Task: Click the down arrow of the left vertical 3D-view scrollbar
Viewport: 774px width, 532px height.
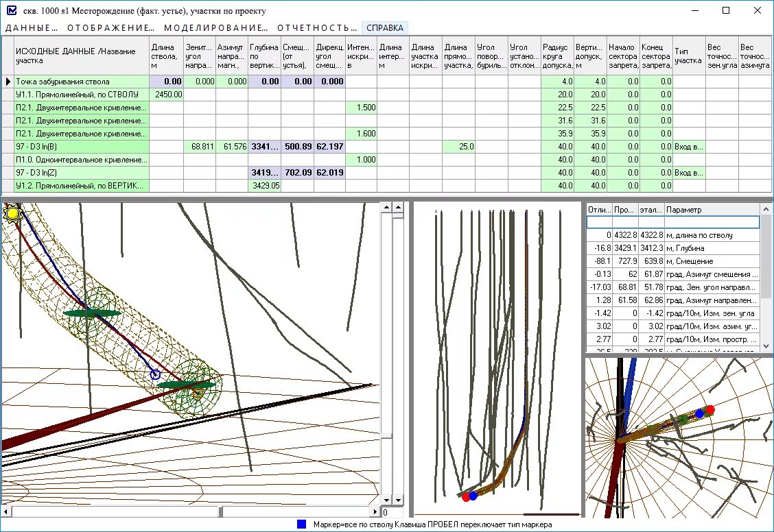Action: pos(386,500)
